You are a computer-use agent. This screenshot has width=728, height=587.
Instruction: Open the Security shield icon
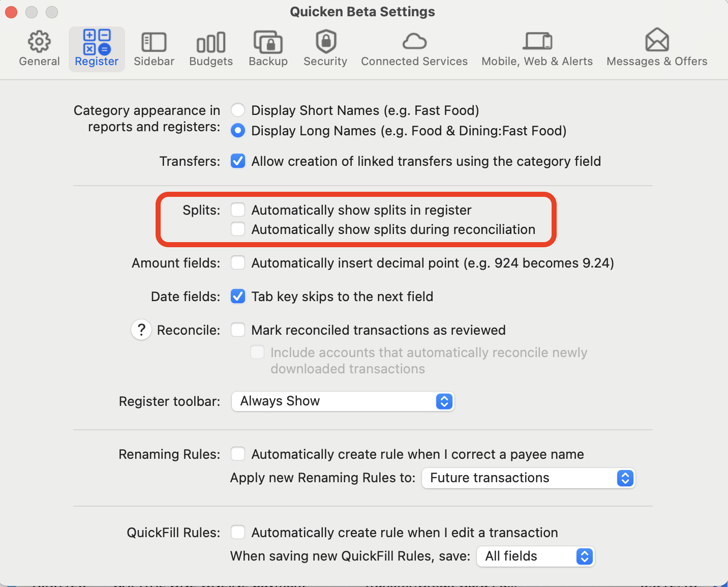[326, 41]
